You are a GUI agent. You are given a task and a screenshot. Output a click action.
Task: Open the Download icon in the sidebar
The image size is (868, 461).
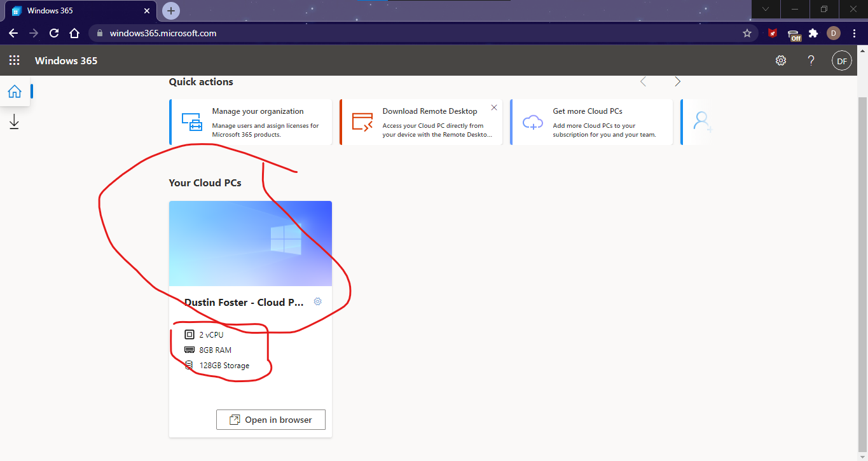pos(15,122)
